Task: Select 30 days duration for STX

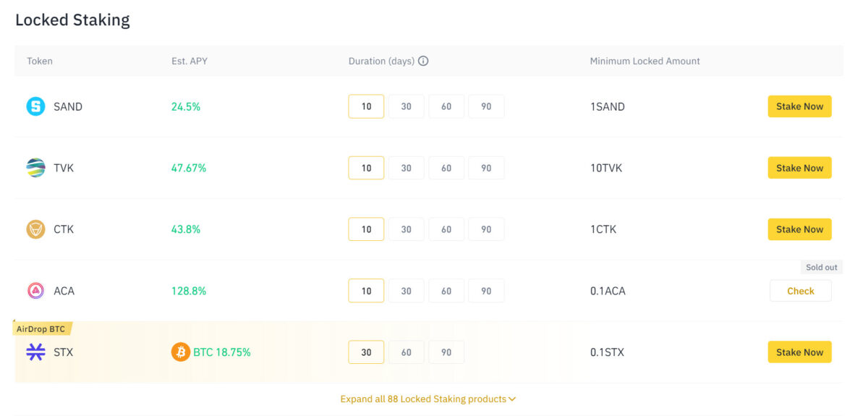Action: [x=366, y=352]
